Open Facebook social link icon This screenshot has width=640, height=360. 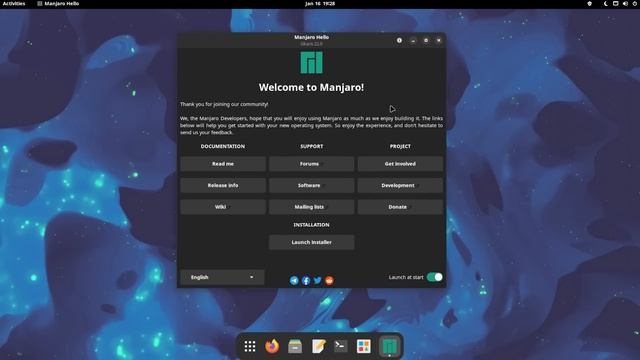(306, 280)
